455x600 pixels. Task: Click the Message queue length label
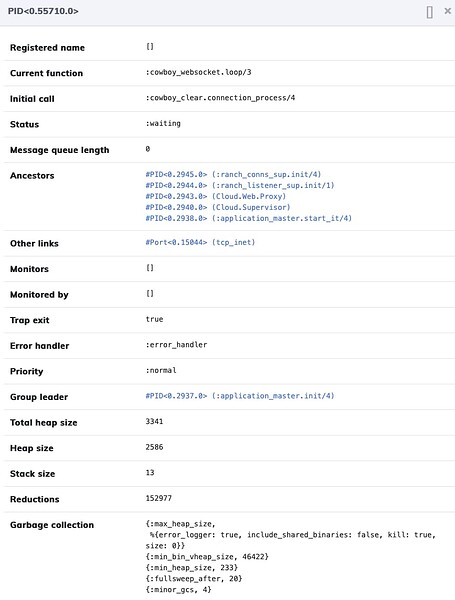59,150
